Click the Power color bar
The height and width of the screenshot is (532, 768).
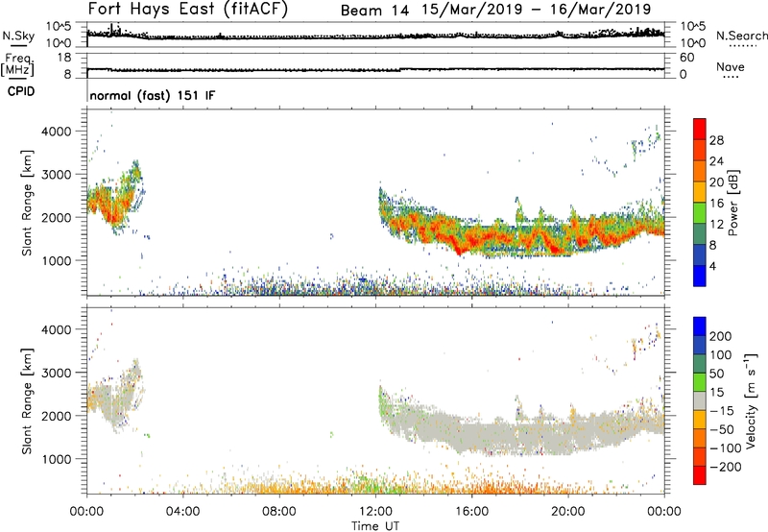coord(700,203)
